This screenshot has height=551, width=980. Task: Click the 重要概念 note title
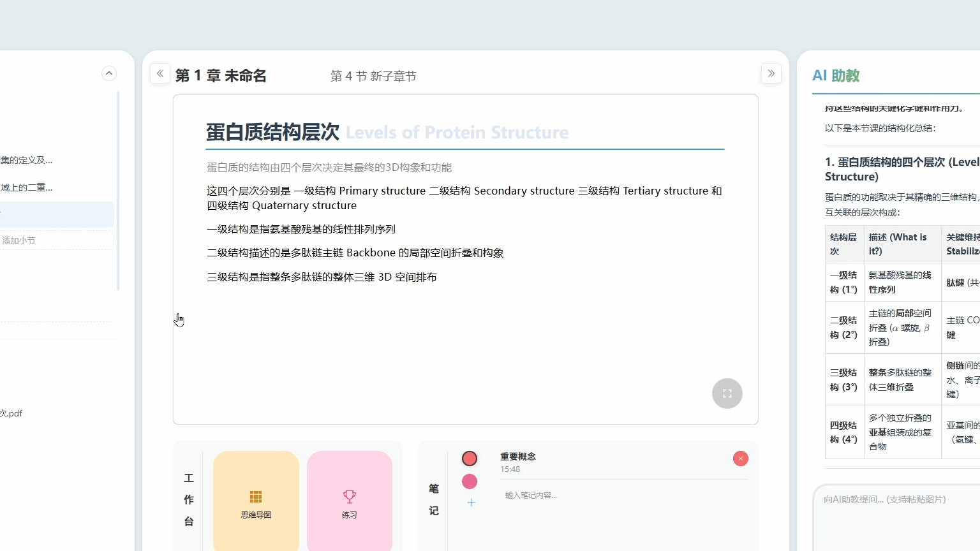517,457
